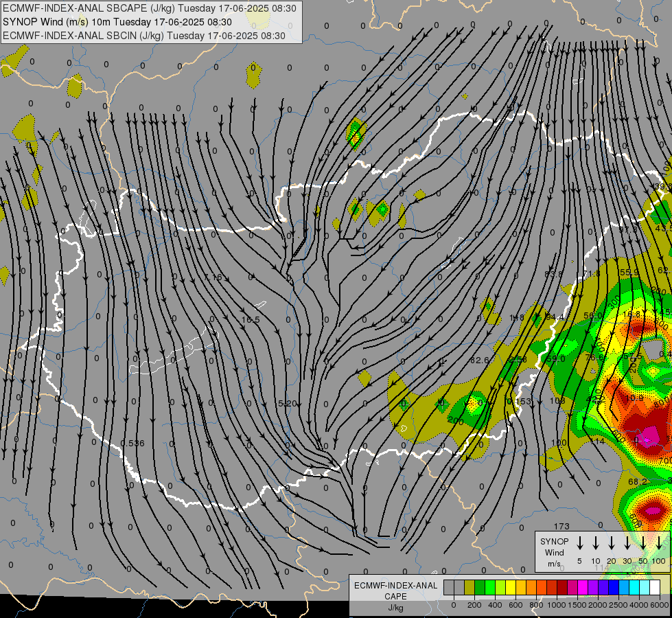This screenshot has width=672, height=618.
Task: Choose the white swatch ending the CAPE scale
Action: point(656,587)
